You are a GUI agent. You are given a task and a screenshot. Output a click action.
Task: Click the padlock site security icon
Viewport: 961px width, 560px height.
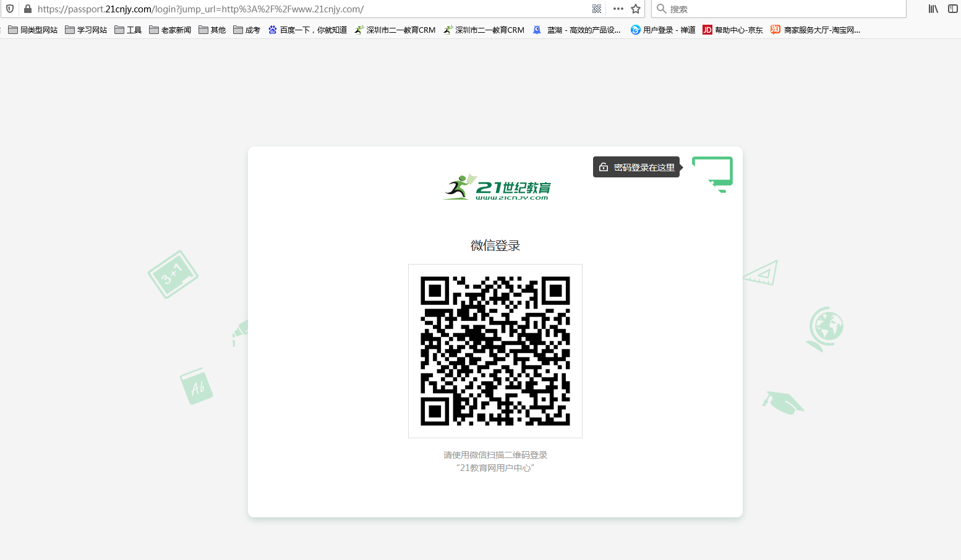27,9
